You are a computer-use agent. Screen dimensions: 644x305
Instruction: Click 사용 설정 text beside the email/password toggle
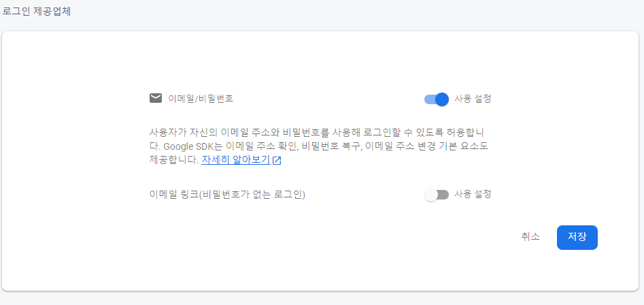473,99
